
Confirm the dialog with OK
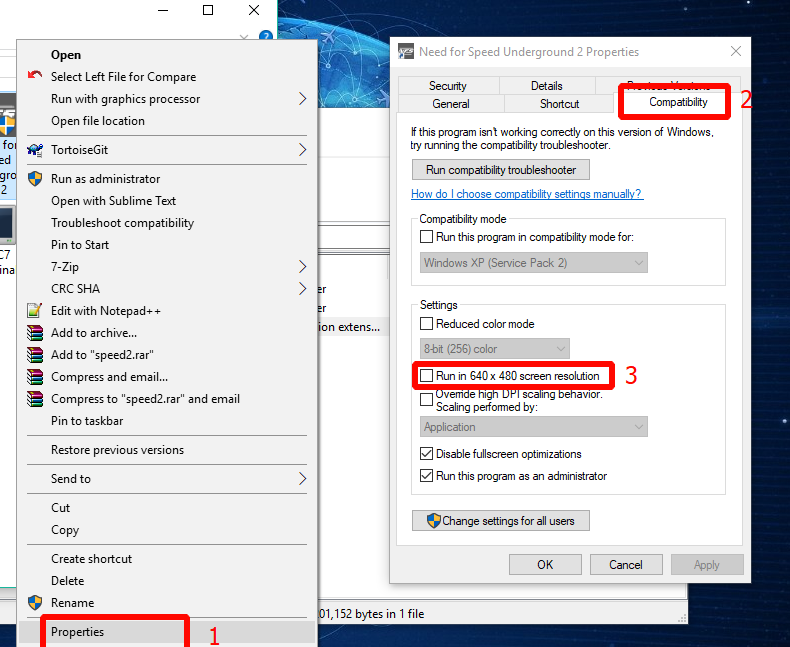(545, 564)
